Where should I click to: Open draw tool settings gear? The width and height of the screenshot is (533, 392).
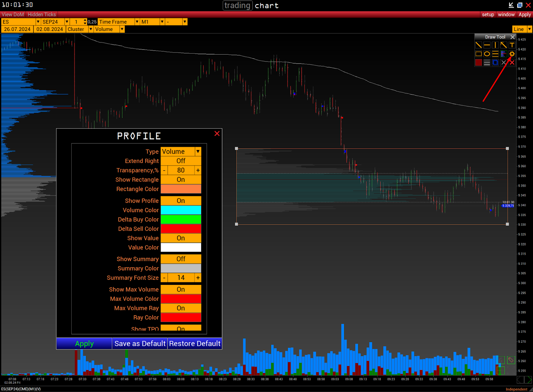pyautogui.click(x=512, y=54)
